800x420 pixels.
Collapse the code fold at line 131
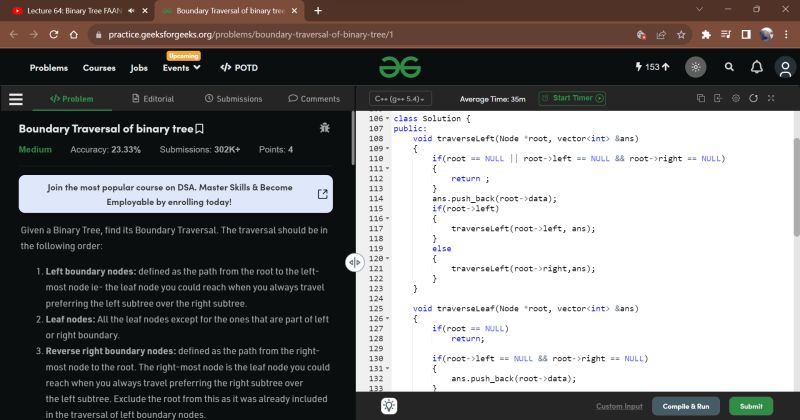[x=388, y=368]
